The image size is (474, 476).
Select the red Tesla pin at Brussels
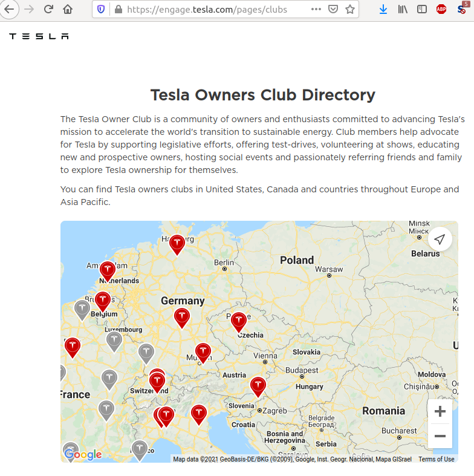click(x=103, y=301)
